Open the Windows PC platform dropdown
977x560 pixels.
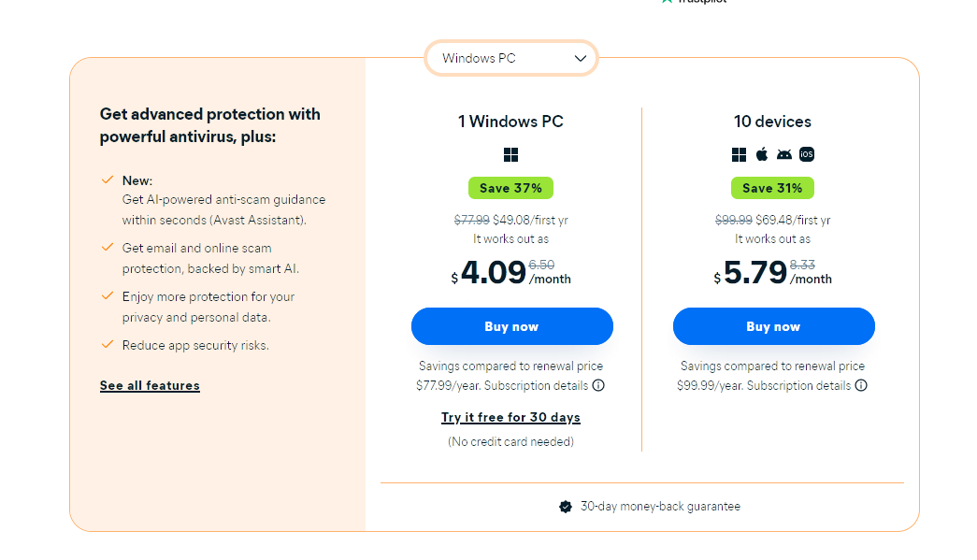click(510, 58)
